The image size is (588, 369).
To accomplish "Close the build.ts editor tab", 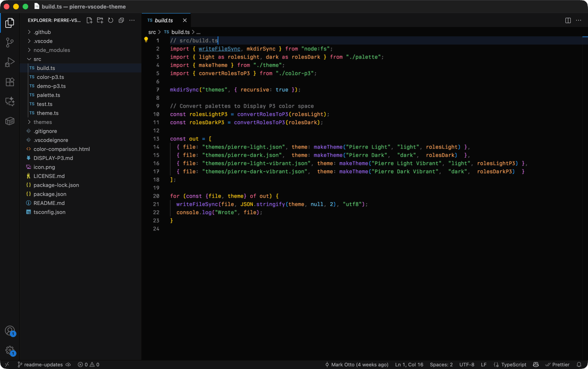I will [x=185, y=21].
